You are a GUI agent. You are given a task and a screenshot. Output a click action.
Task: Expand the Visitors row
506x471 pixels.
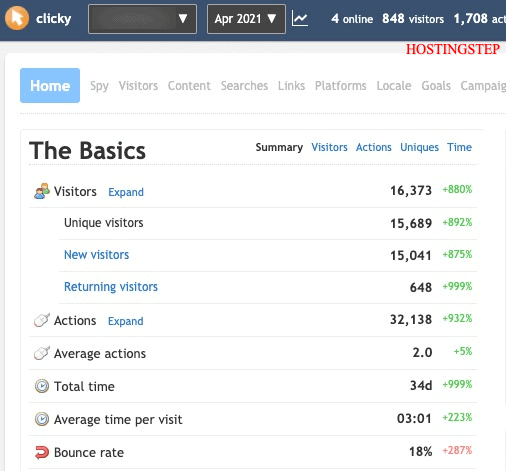pyautogui.click(x=126, y=192)
